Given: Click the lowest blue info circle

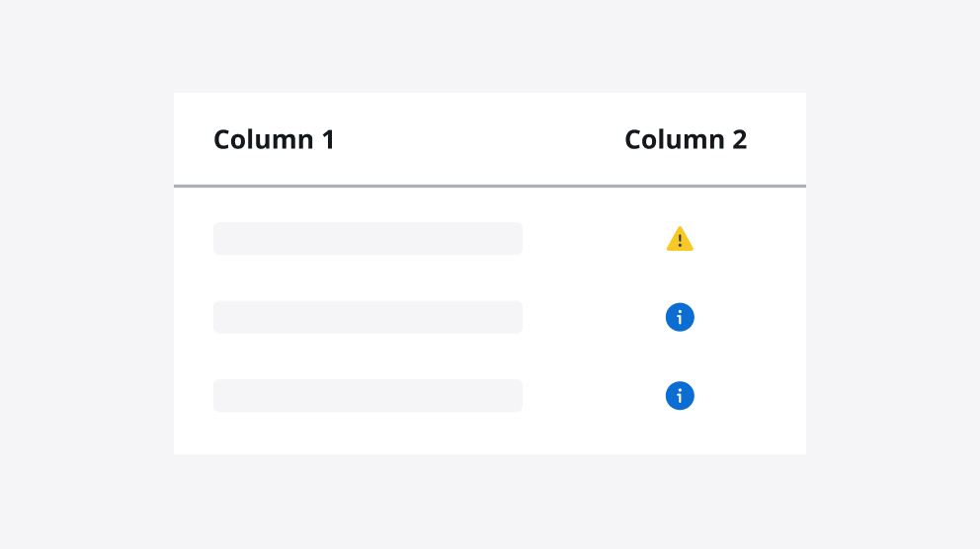Looking at the screenshot, I should [x=680, y=396].
